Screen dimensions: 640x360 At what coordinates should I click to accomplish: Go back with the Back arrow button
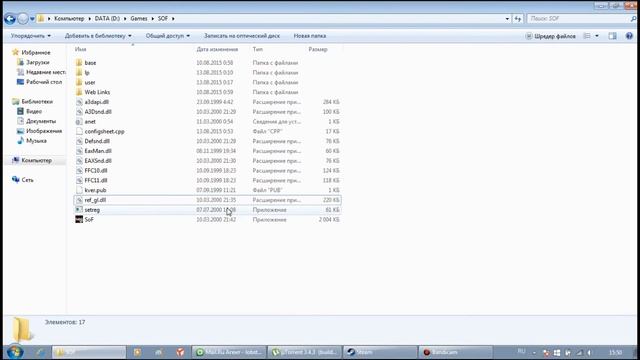click(10, 19)
